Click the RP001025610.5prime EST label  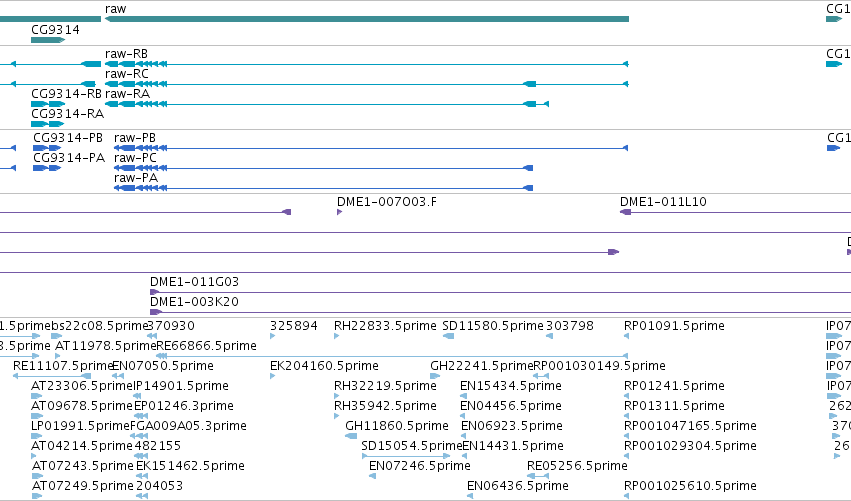[690, 486]
